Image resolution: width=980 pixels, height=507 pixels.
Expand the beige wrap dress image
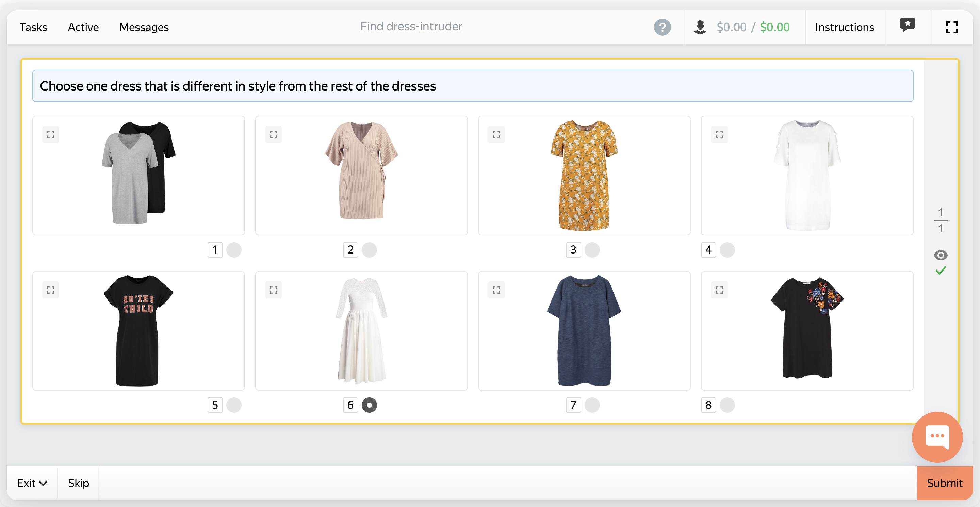click(x=273, y=134)
